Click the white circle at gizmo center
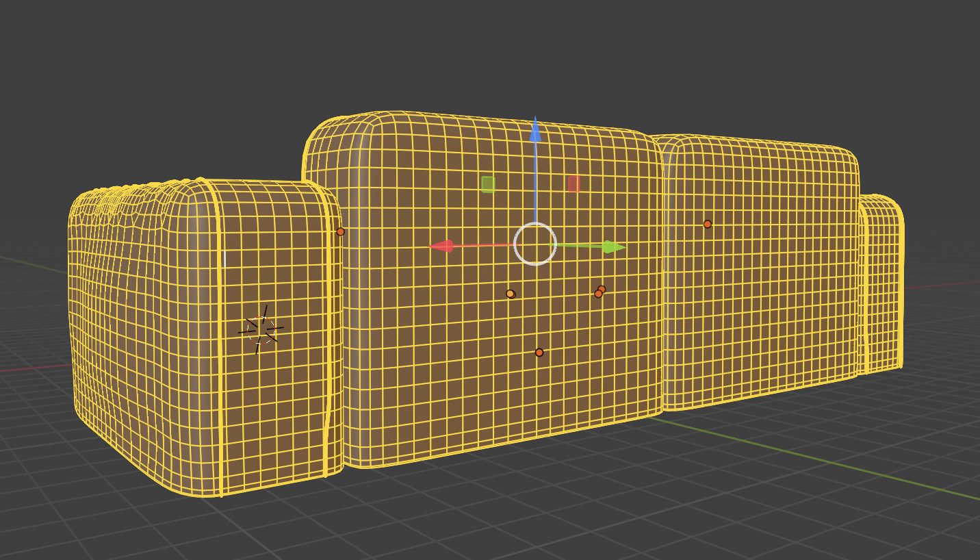This screenshot has width=980, height=560. coord(535,244)
